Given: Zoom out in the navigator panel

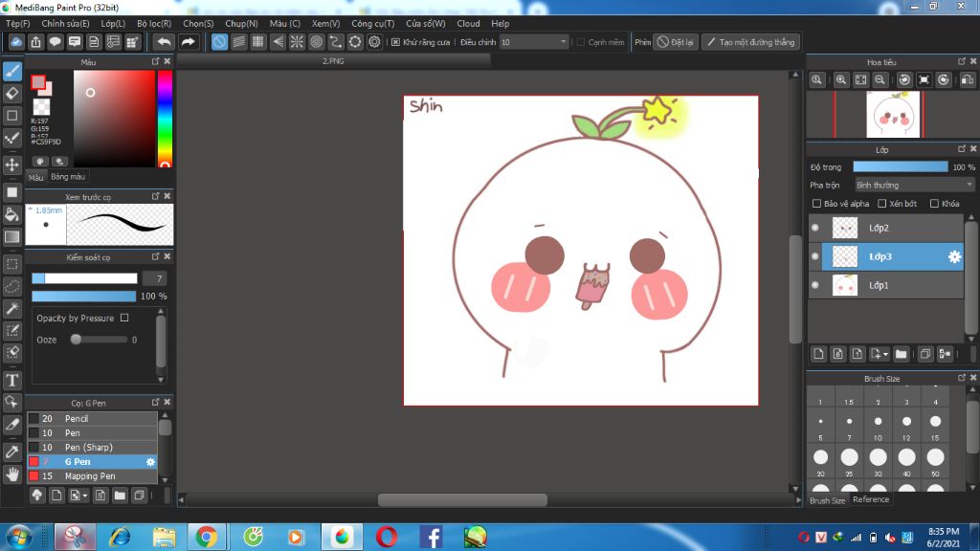Looking at the screenshot, I should pos(880,80).
